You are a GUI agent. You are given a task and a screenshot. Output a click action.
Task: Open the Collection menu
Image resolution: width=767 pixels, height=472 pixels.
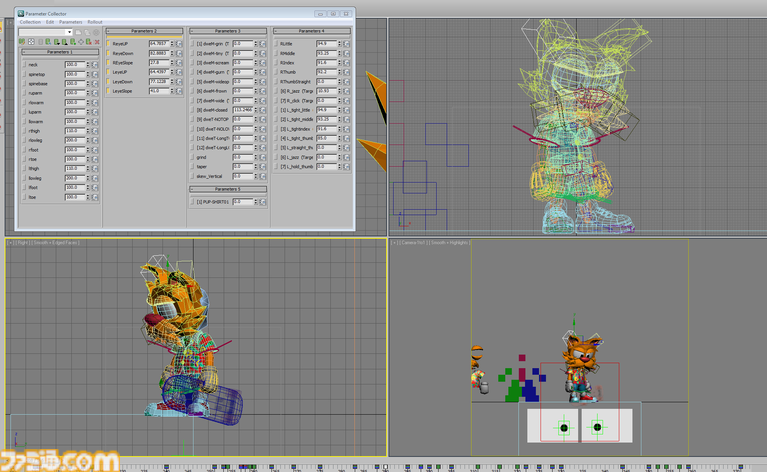pos(30,22)
